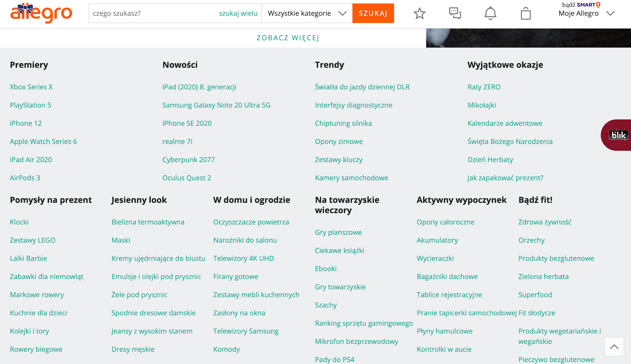The height and width of the screenshot is (364, 631).
Task: Open Szachy link
Action: [x=326, y=305]
